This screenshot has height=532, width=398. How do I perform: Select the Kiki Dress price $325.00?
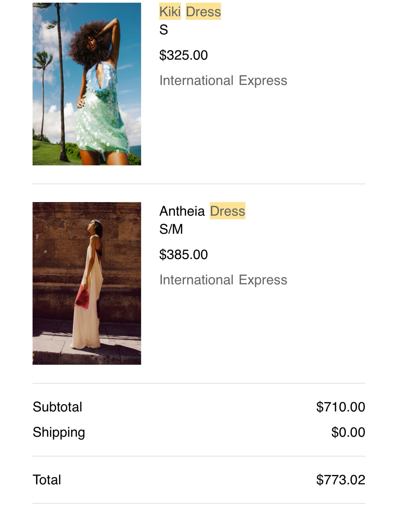[x=183, y=55]
